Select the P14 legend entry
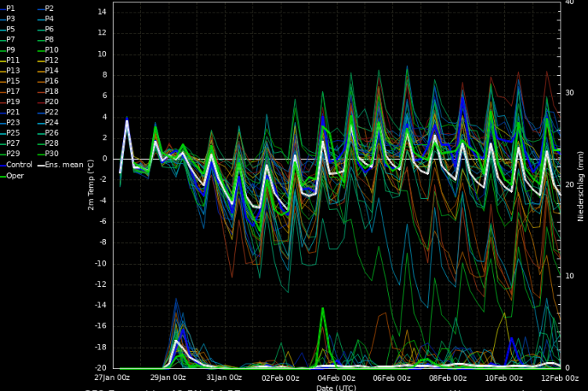The image size is (588, 391). pyautogui.click(x=51, y=70)
